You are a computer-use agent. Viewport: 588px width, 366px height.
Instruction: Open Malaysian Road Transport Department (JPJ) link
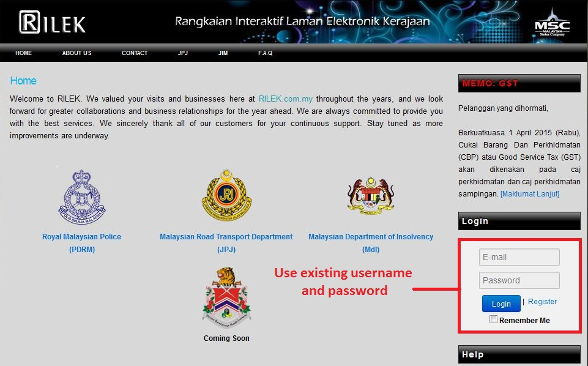tap(226, 243)
